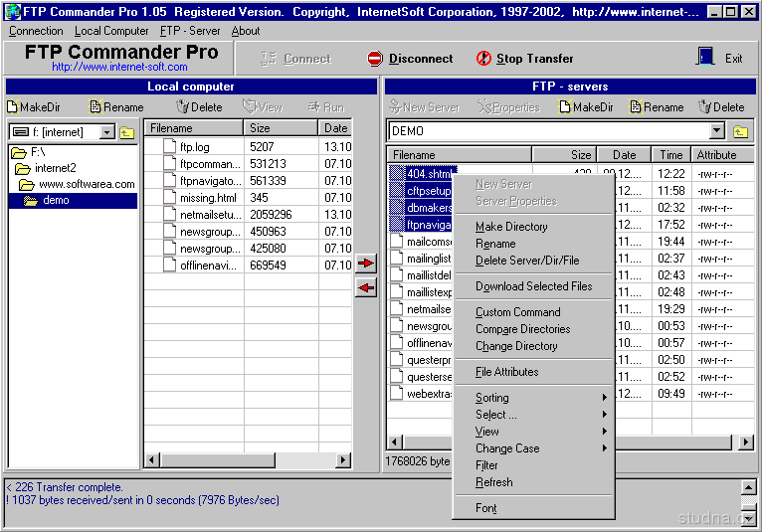Click the server Properties icon

pos(484,106)
